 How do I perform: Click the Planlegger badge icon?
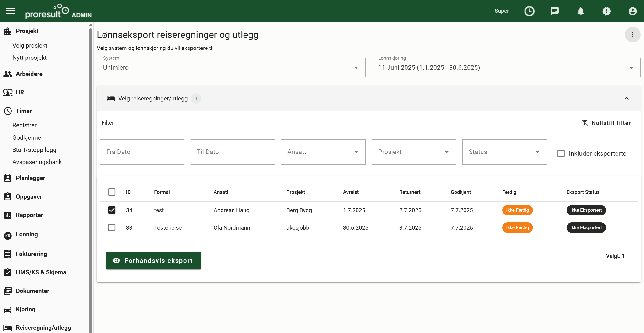point(8,178)
